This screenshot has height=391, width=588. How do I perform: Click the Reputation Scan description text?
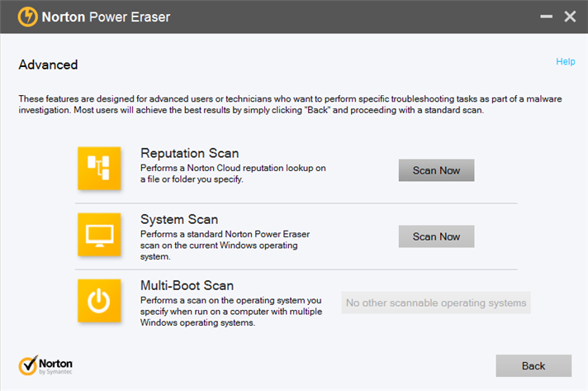[x=233, y=174]
